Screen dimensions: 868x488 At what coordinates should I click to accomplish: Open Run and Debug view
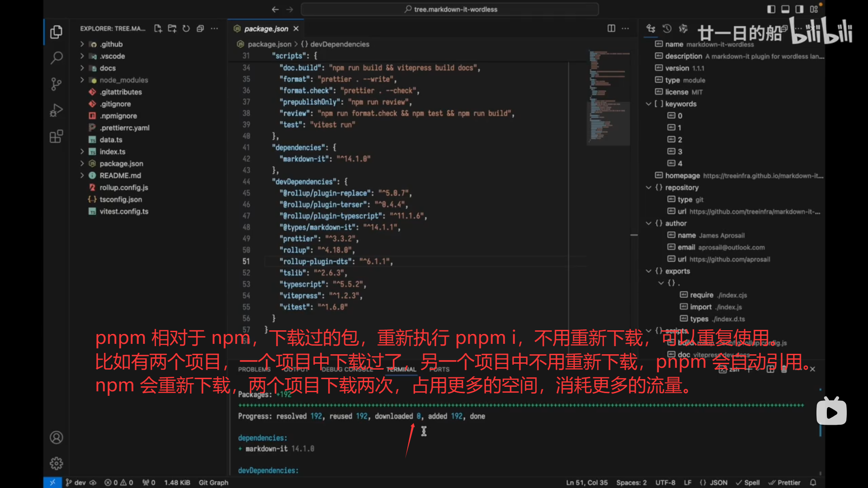[56, 110]
